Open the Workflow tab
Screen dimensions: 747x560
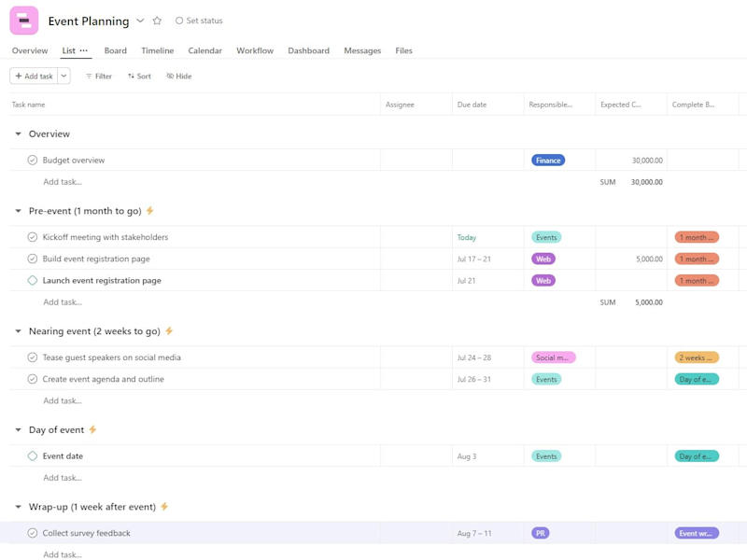tap(255, 50)
